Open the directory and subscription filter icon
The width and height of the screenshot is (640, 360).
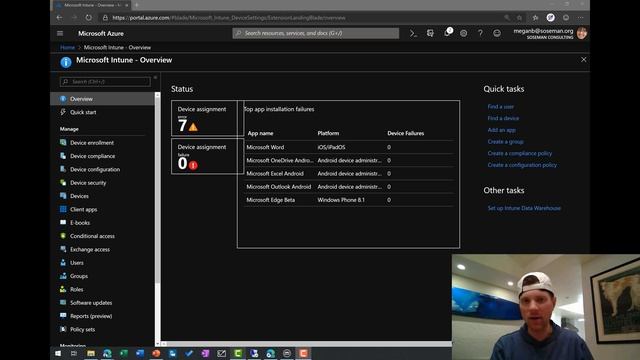point(430,33)
